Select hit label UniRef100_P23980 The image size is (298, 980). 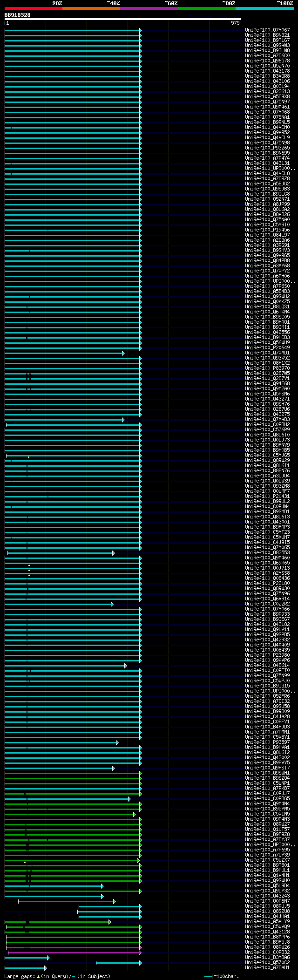[267, 655]
